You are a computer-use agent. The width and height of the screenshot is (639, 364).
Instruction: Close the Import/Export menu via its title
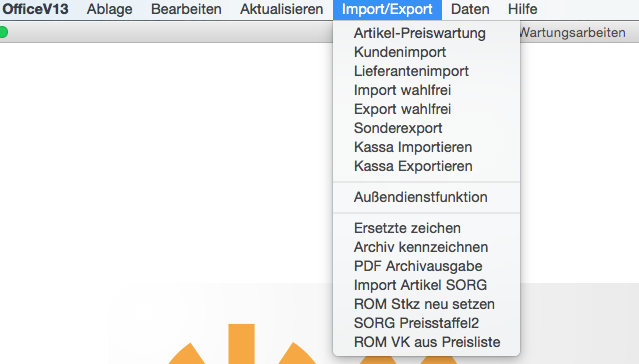387,9
